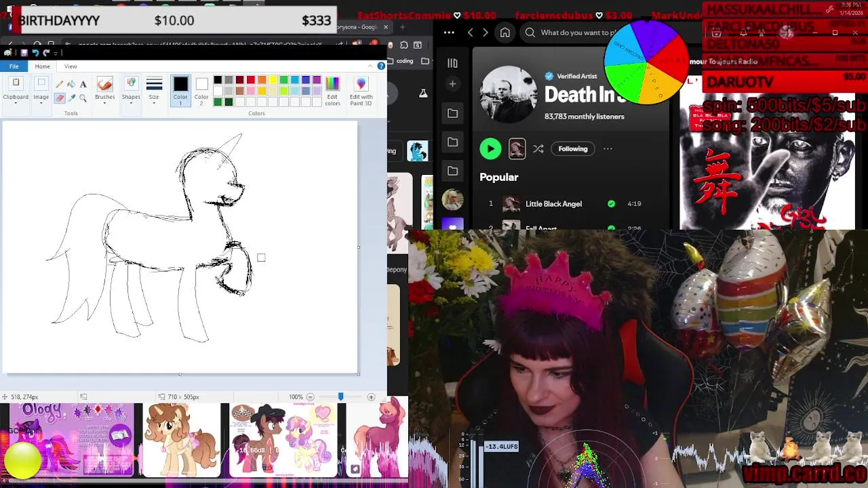
Task: Click the Spotify Home icon
Action: click(x=505, y=33)
